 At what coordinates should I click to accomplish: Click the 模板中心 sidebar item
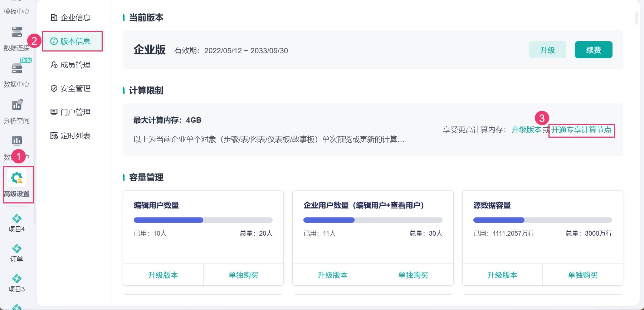[16, 11]
